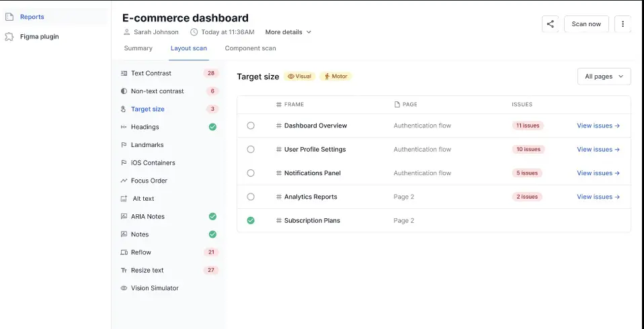Switch to the Component scan tab
The height and width of the screenshot is (329, 644).
click(250, 48)
